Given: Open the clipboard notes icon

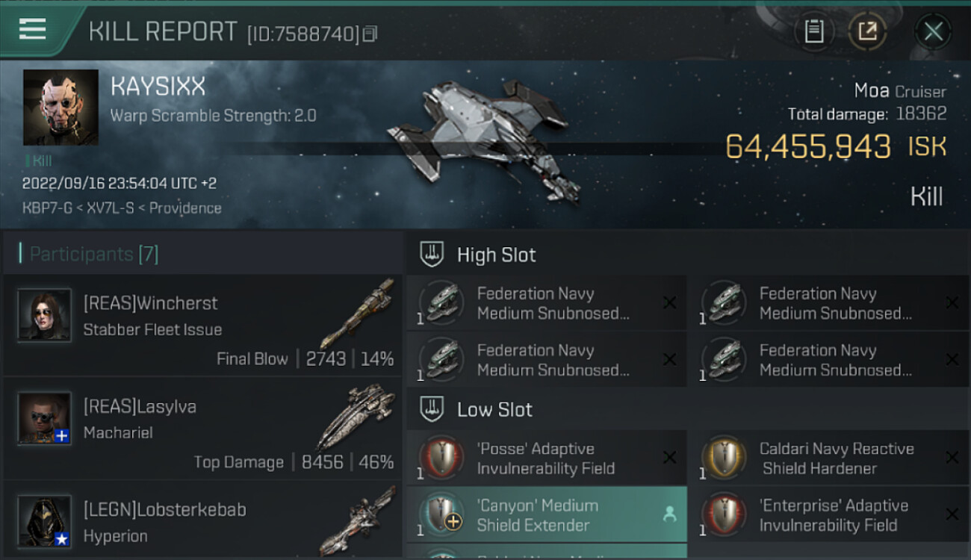Looking at the screenshot, I should tap(813, 31).
